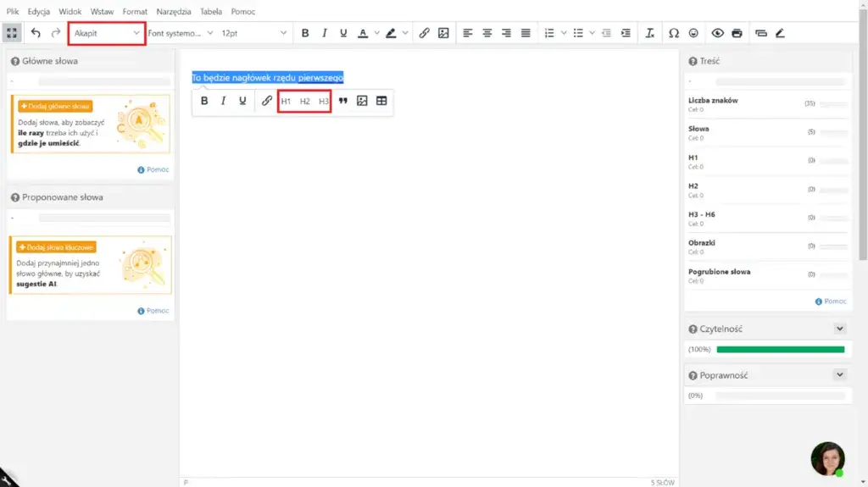Toggle the preview eye icon
868x487 pixels.
point(718,33)
